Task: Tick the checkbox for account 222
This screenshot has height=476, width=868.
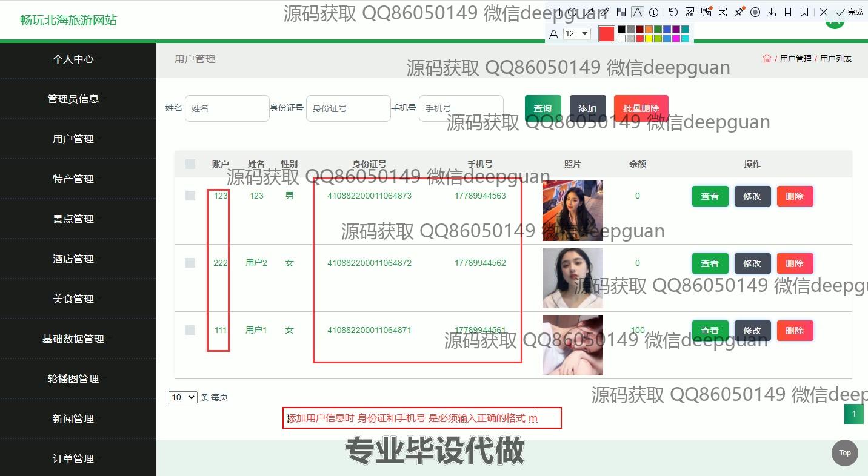Action: pos(190,263)
